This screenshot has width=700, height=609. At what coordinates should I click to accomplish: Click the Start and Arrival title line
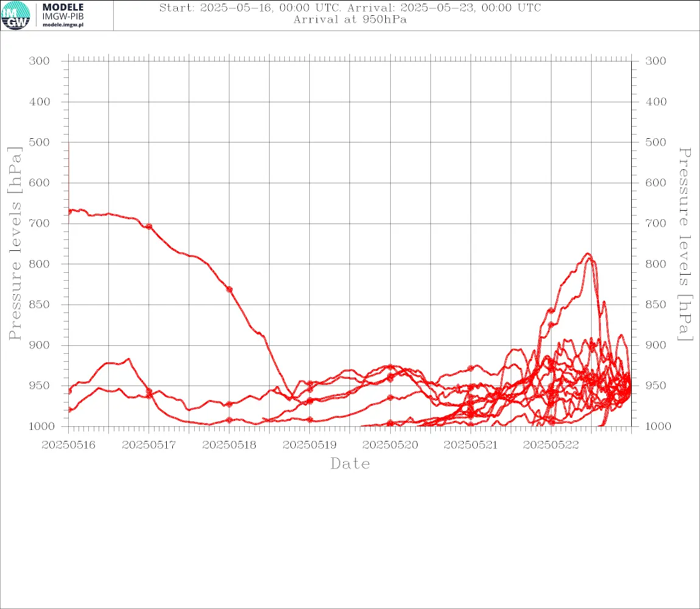(x=350, y=7)
